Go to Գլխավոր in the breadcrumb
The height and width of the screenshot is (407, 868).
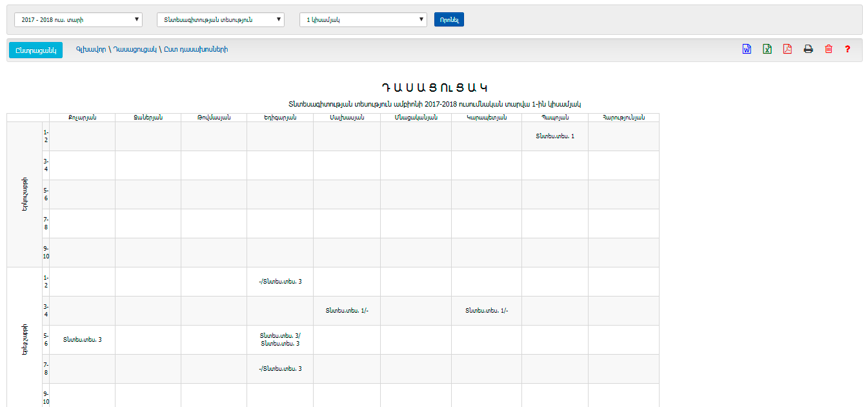click(90, 49)
